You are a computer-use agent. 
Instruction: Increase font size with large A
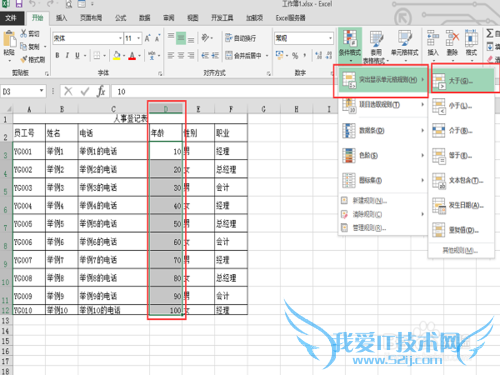147,38
